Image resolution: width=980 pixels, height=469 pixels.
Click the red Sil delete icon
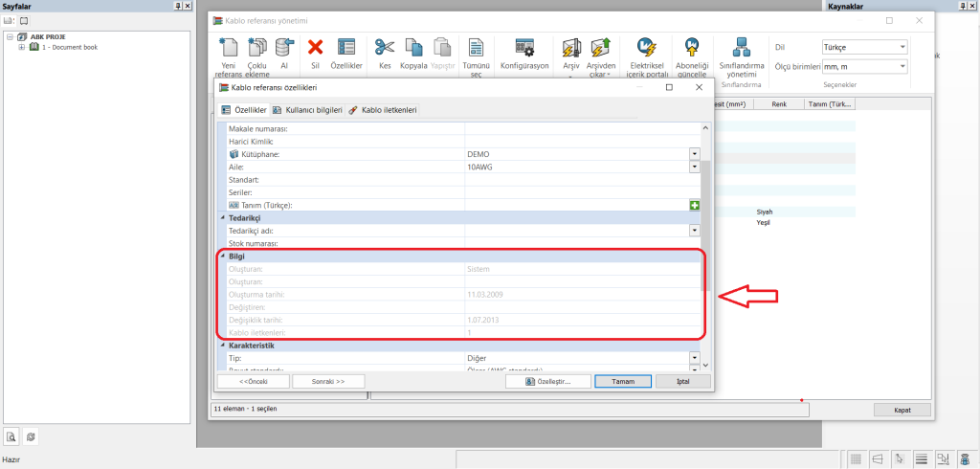[315, 47]
